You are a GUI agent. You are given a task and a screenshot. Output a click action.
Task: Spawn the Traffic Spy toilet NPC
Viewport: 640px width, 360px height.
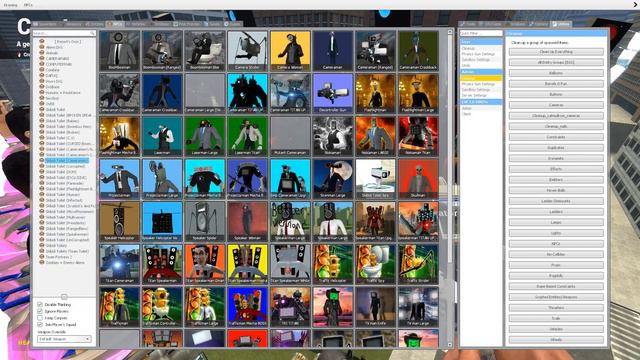[x=376, y=264]
